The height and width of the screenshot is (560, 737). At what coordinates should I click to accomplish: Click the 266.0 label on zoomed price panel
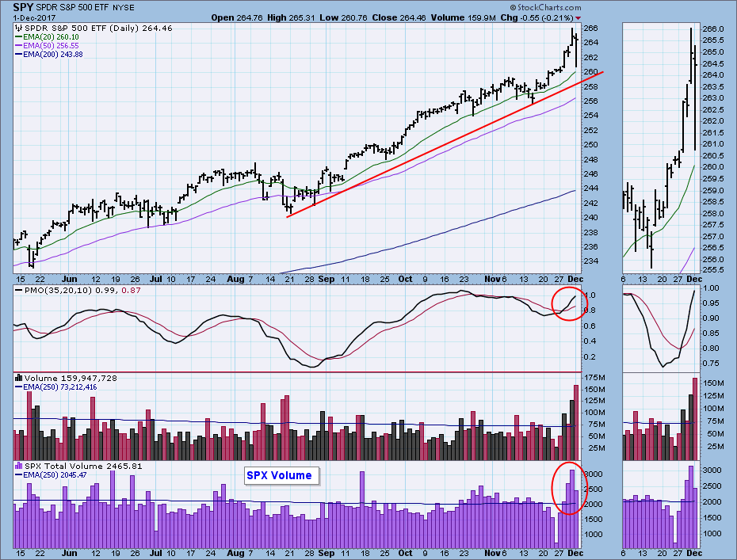712,29
